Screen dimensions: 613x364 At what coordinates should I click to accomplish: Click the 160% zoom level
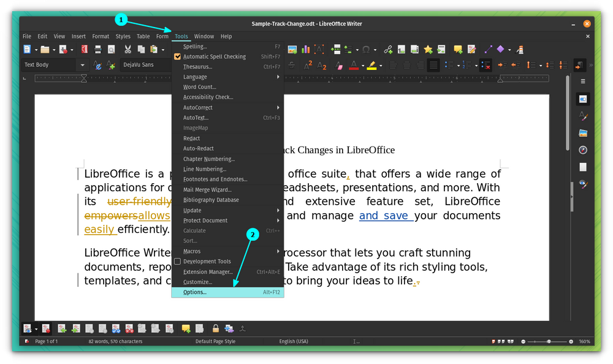click(x=584, y=341)
